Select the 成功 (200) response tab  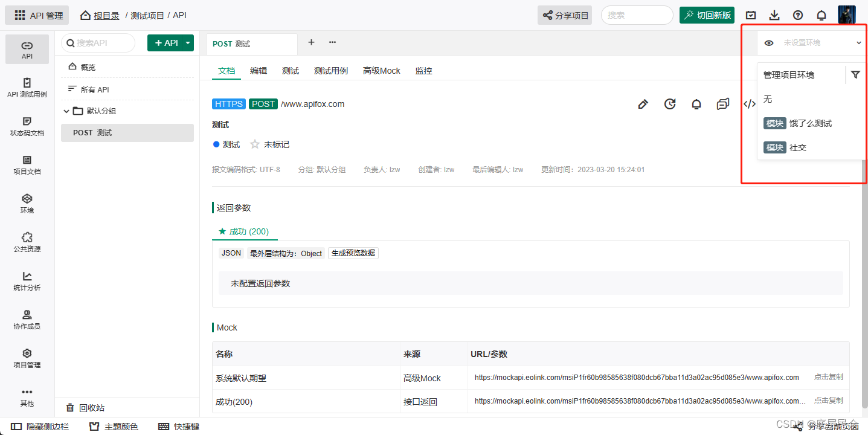pos(243,231)
